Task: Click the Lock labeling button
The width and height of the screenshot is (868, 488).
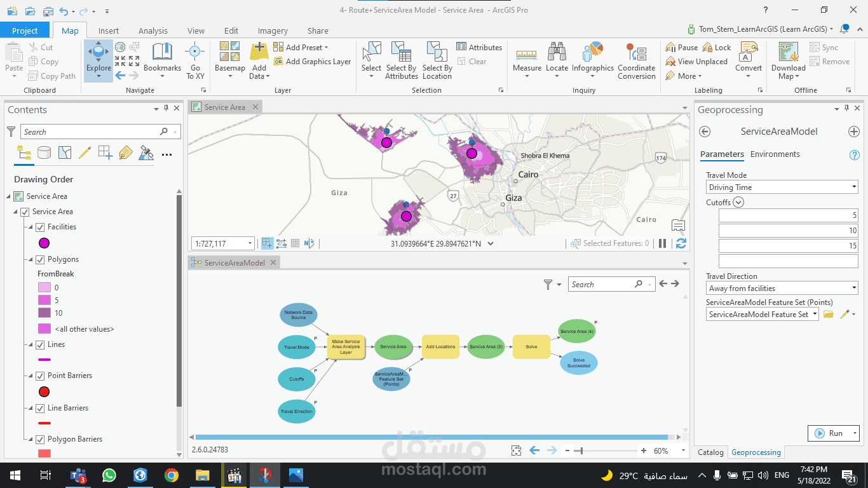Action: click(717, 47)
